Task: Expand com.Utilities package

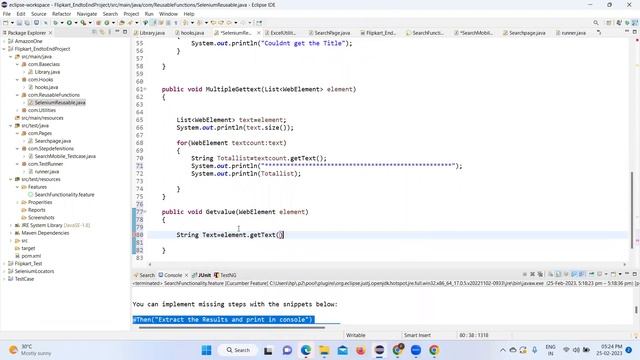Action: point(18,110)
